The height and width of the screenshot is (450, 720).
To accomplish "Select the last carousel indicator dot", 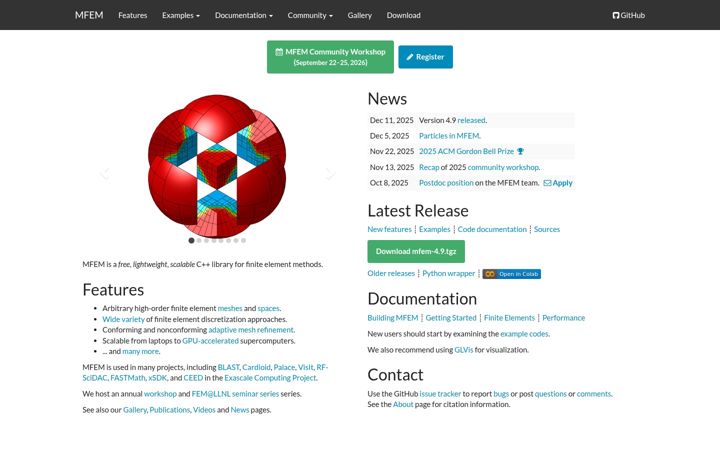I will (243, 240).
